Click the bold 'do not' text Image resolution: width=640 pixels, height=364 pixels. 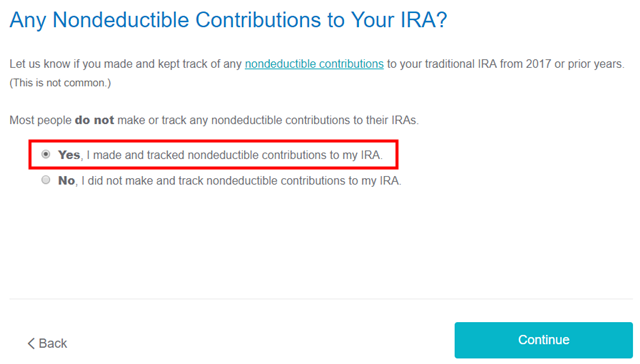[94, 120]
